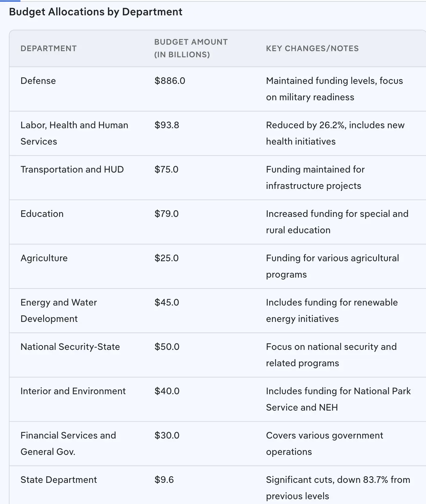Click the $93.8 budget amount
426x504 pixels.
(x=167, y=125)
